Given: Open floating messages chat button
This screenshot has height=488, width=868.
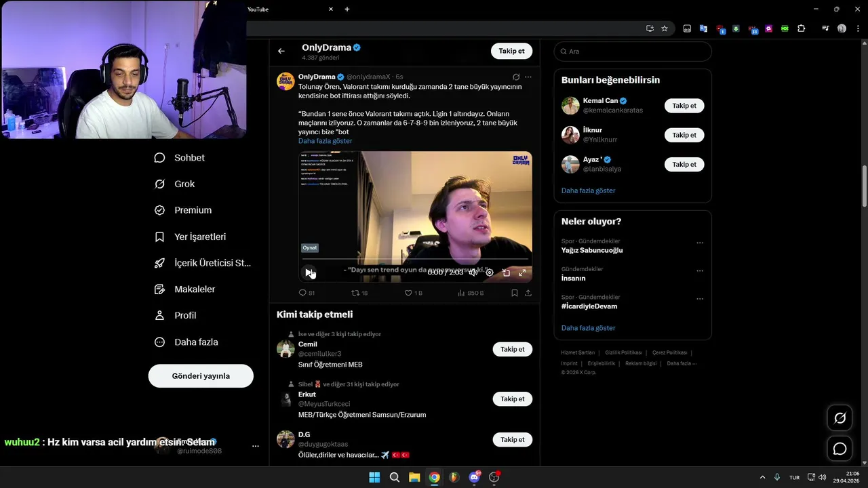Looking at the screenshot, I should click(x=840, y=449).
